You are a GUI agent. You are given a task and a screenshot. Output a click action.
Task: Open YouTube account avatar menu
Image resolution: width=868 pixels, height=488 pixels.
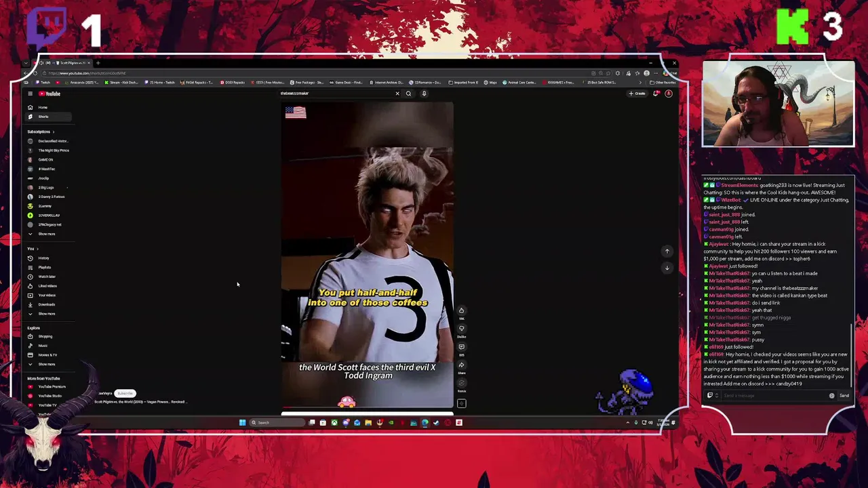669,94
